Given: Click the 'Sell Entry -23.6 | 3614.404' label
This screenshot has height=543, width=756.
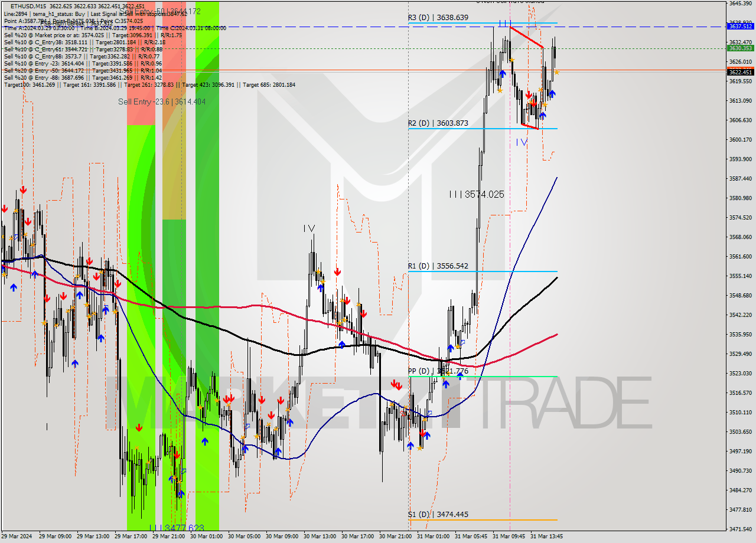Looking at the screenshot, I should pyautogui.click(x=162, y=102).
